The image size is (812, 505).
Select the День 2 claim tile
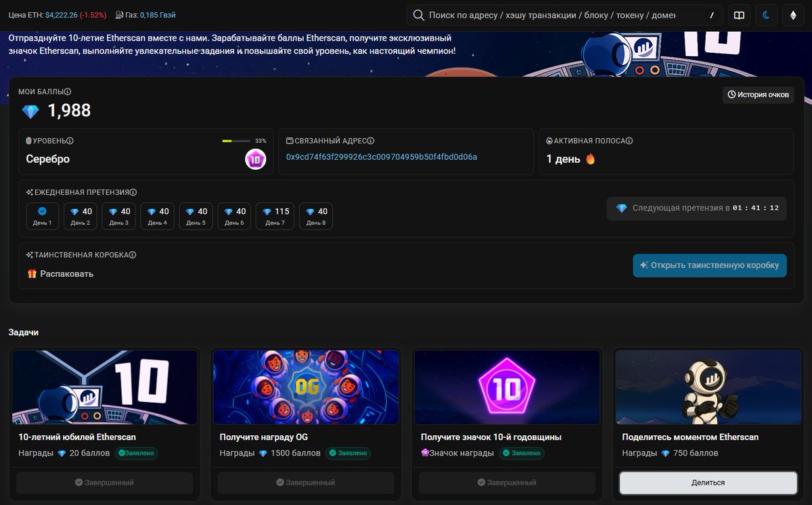pos(81,216)
